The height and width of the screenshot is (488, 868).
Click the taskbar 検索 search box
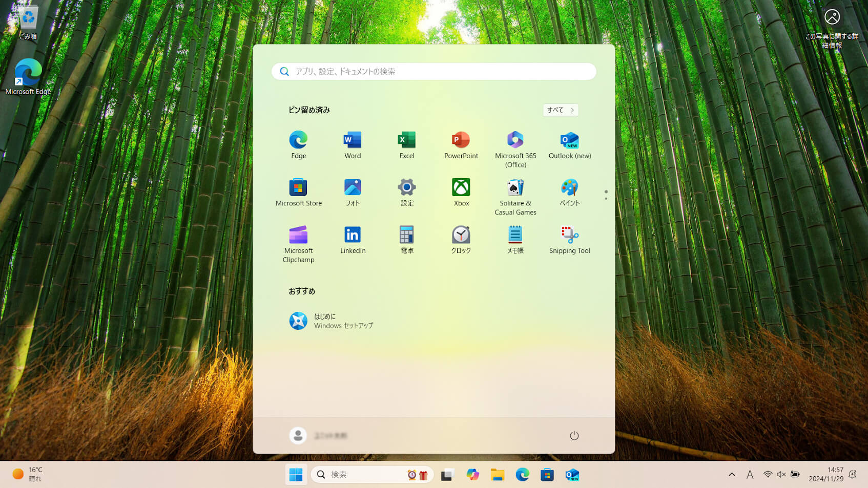372,475
